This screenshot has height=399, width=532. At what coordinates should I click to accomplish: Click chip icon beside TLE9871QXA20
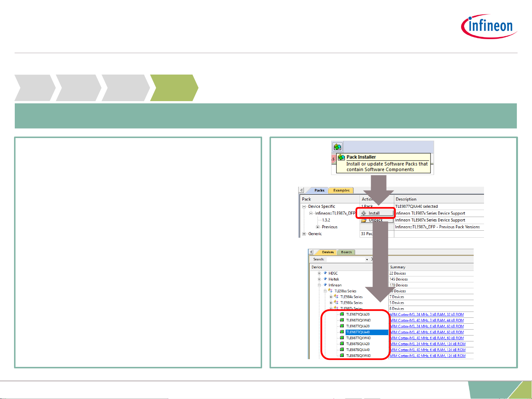[x=342, y=314]
